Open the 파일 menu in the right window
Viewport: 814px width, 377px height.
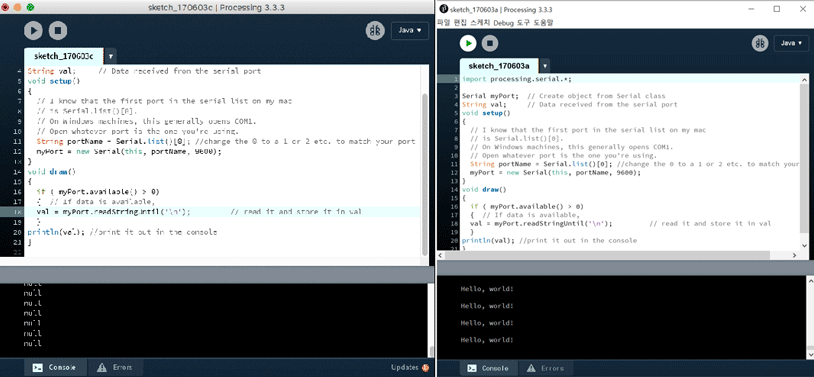click(444, 22)
